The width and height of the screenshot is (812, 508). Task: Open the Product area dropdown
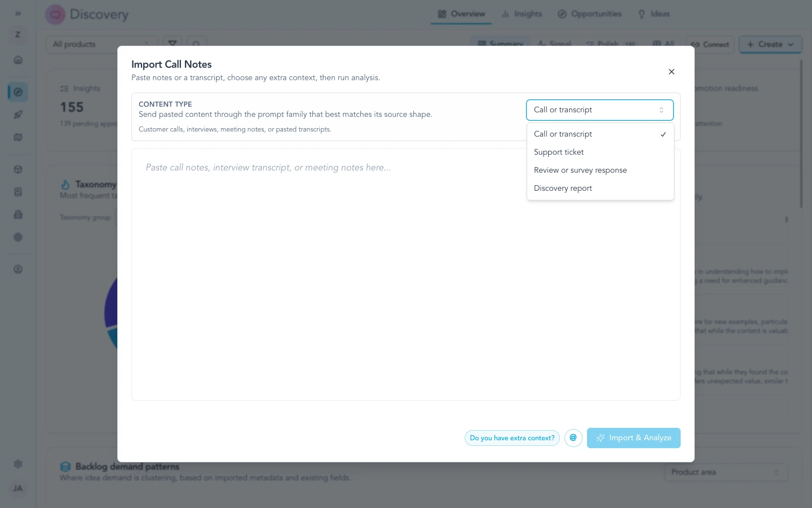pyautogui.click(x=726, y=472)
